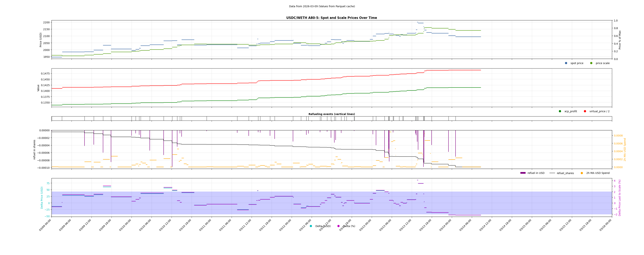Click the refuel_shares legend line sample
Image resolution: width=644 pixels, height=255 pixels.
click(552, 173)
